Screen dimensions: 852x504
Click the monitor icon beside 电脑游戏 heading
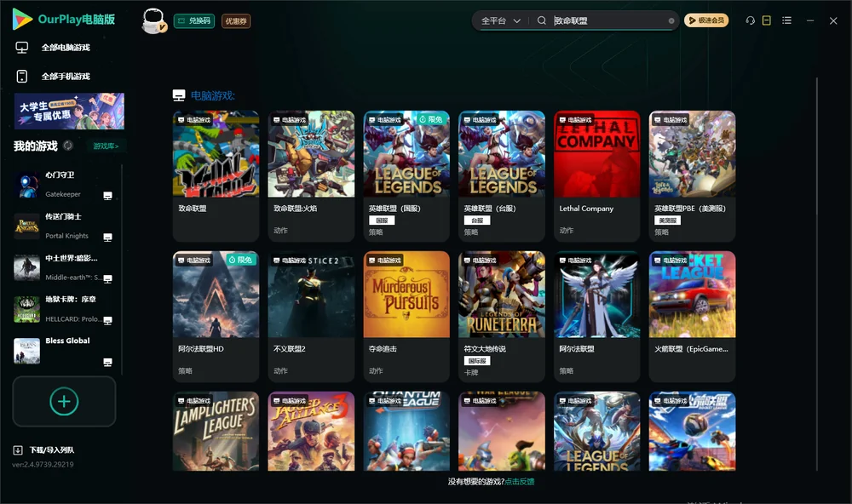pos(179,95)
